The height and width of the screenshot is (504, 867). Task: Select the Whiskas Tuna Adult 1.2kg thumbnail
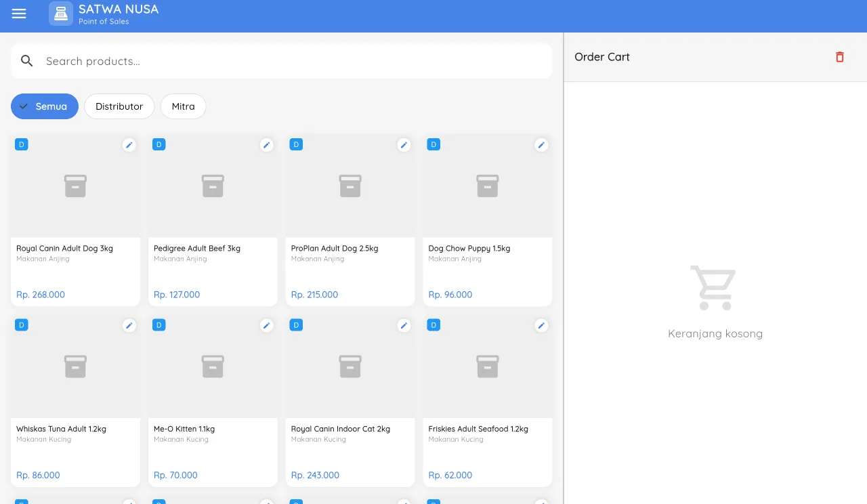pyautogui.click(x=75, y=366)
